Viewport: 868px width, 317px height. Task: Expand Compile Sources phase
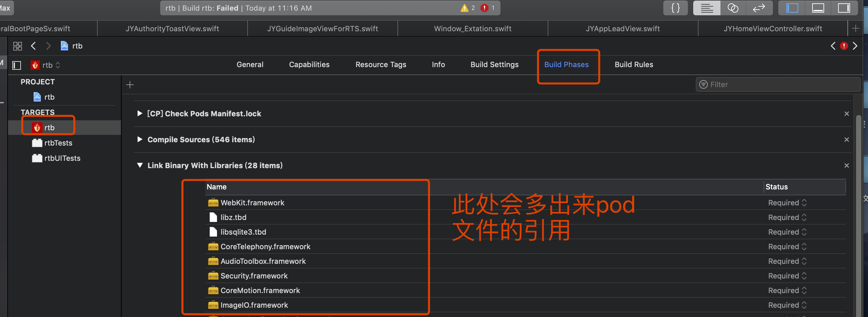[x=140, y=140]
